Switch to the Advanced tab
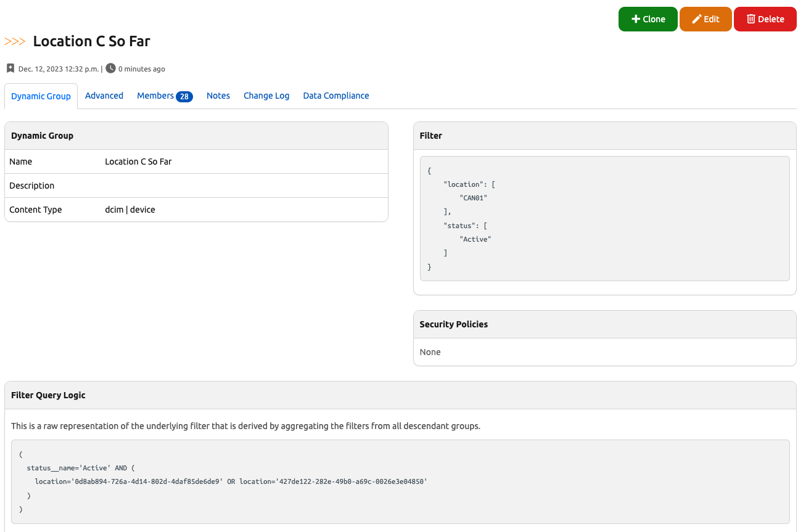This screenshot has height=532, width=798. (x=104, y=96)
